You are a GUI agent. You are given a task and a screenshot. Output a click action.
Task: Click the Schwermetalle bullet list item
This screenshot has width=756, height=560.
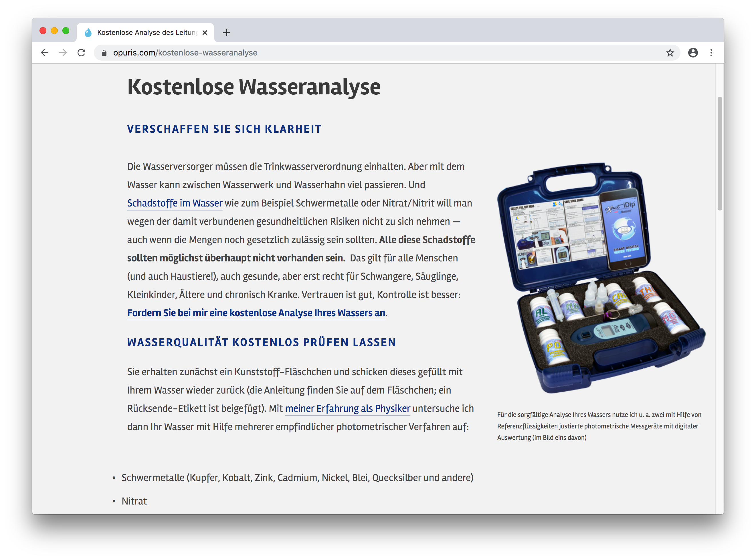297,478
